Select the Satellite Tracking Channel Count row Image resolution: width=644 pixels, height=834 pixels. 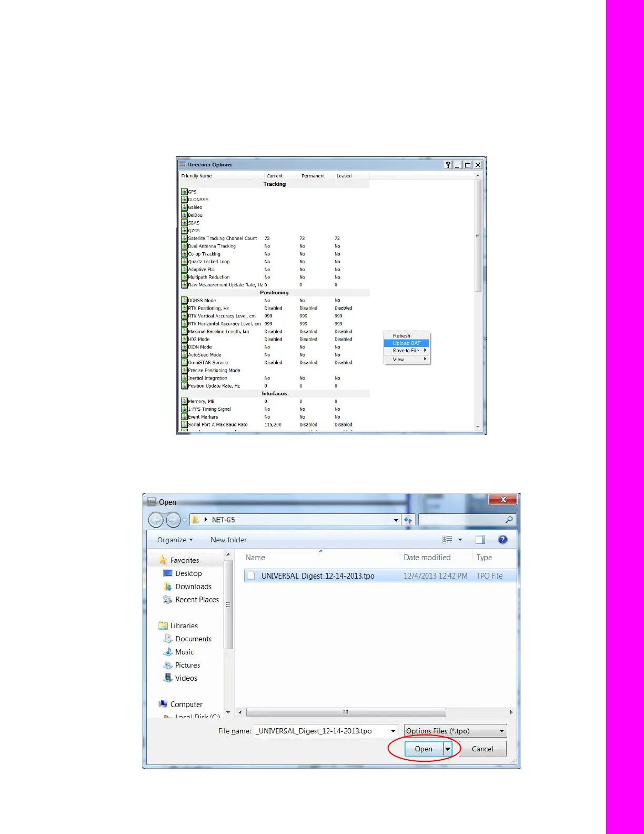(x=275, y=239)
